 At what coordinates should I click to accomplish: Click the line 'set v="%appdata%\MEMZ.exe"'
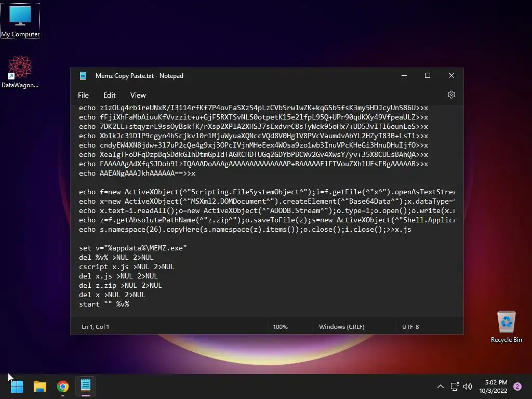(133, 248)
